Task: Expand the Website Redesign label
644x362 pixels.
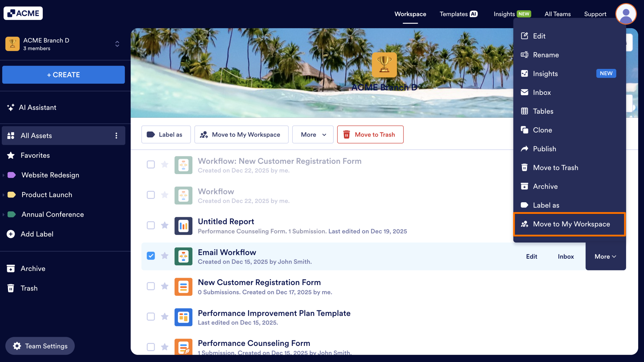Action: [x=4, y=175]
